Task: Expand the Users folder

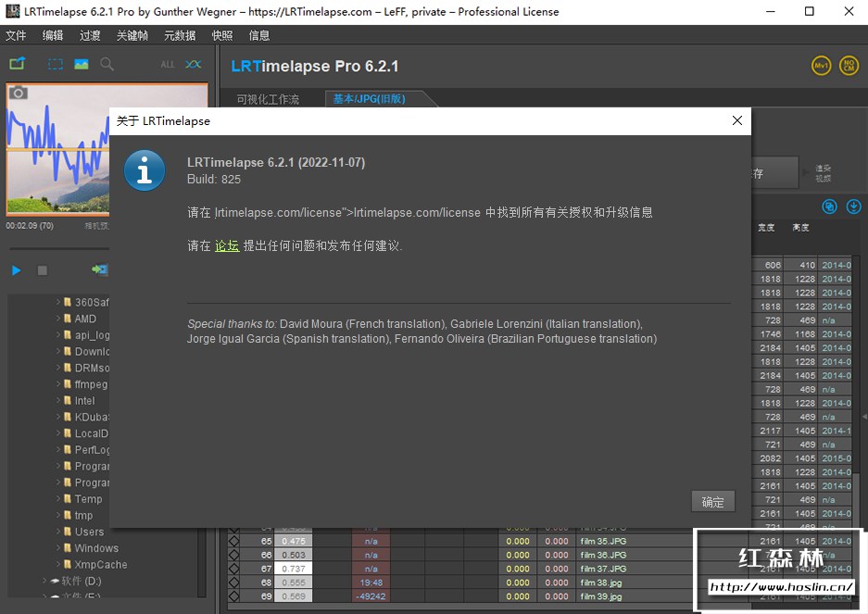Action: (x=57, y=532)
